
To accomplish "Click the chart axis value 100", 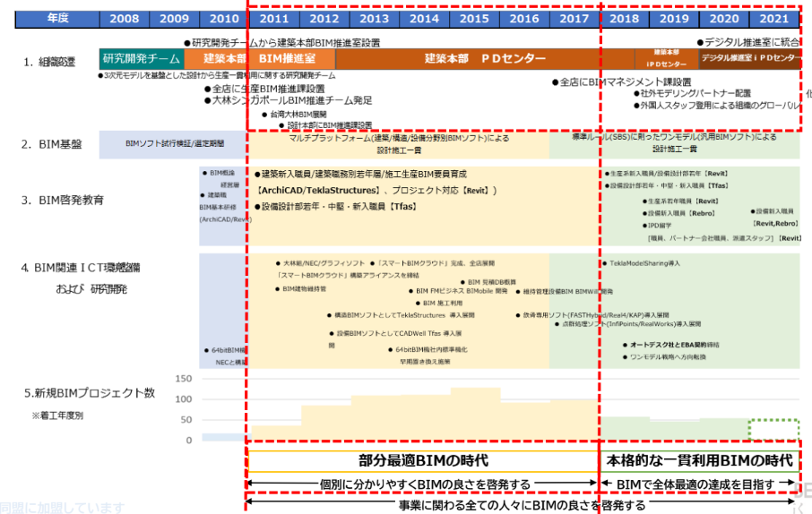I will (184, 399).
